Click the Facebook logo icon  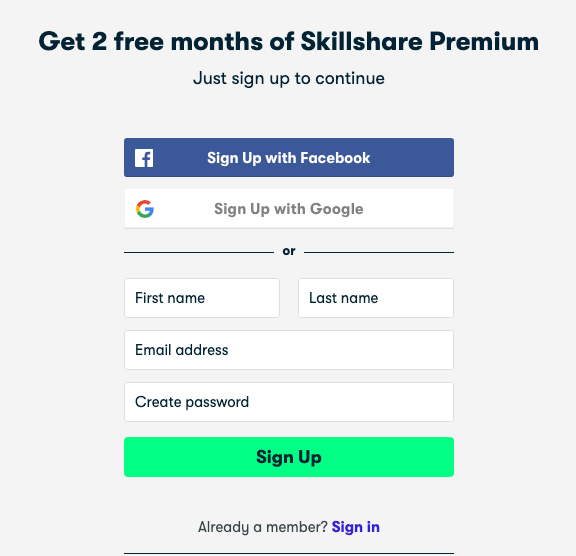(144, 158)
